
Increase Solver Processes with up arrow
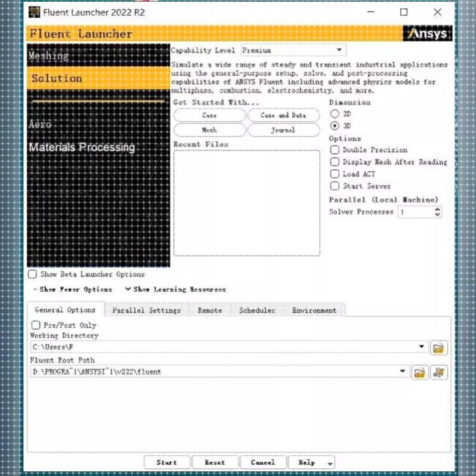pos(437,209)
